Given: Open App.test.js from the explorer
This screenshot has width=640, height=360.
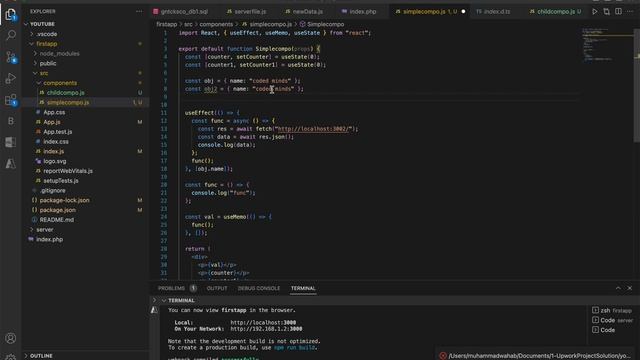Looking at the screenshot, I should 58,132.
